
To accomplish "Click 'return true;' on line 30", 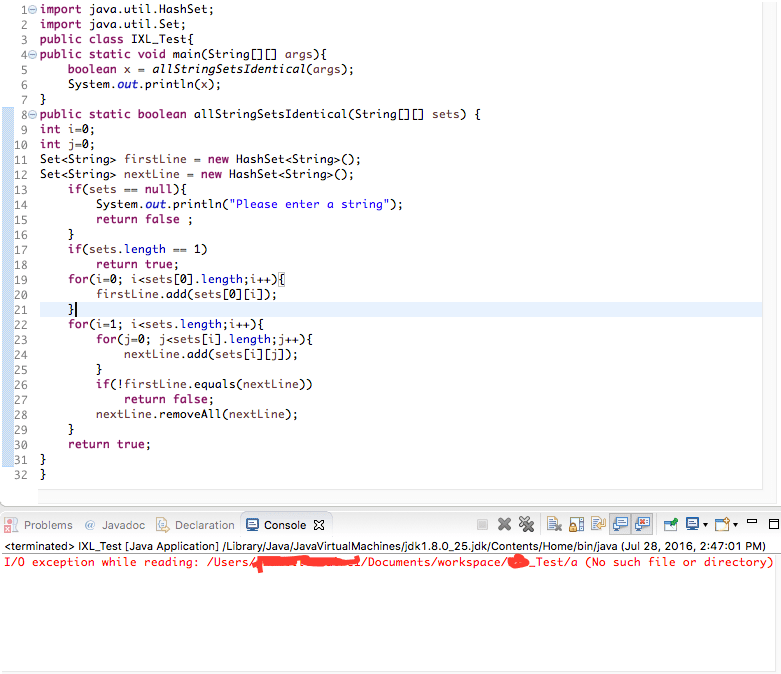I will [109, 444].
